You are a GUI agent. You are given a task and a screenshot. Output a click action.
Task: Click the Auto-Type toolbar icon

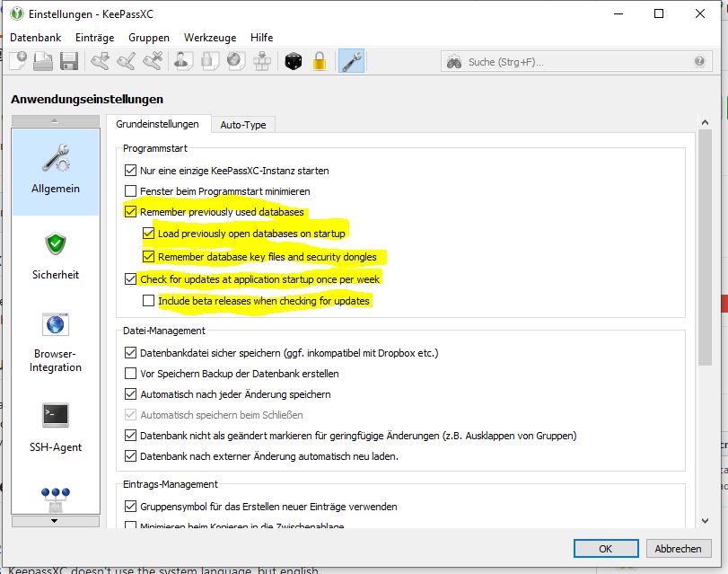coord(262,61)
